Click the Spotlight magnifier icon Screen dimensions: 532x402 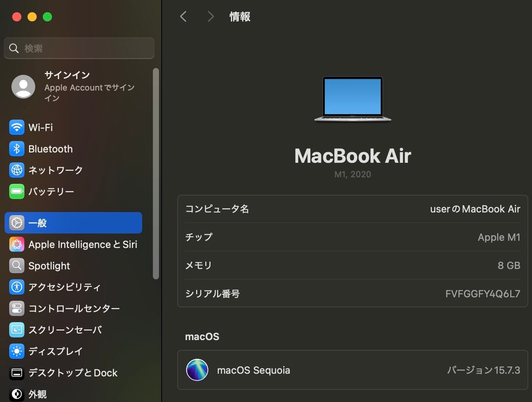click(x=17, y=266)
